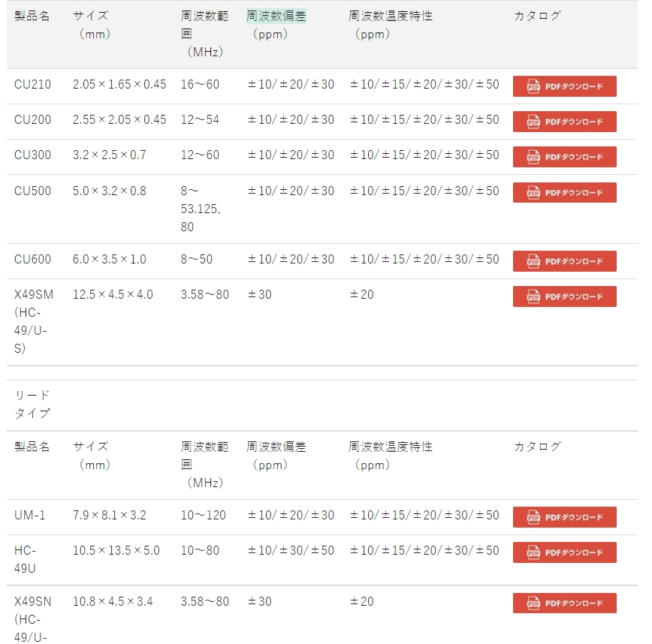Click the リードタイプ section heading
The image size is (652, 644).
pos(32,404)
